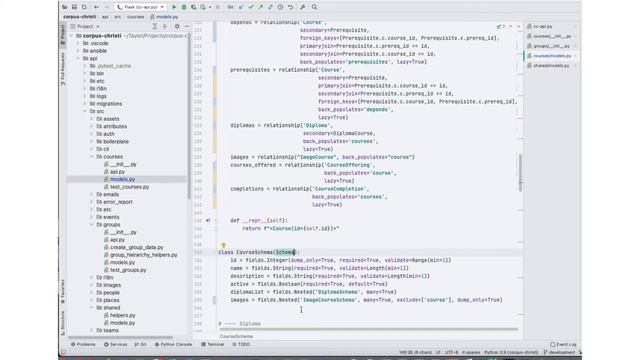Open the TODO tool window tab

click(x=241, y=344)
